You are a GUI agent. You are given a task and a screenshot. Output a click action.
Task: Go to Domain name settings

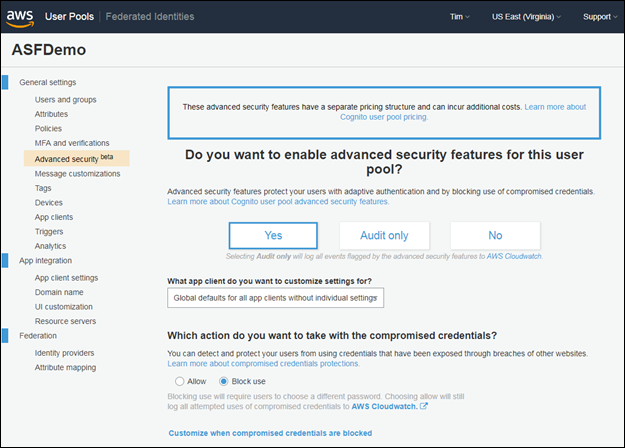[x=59, y=292]
